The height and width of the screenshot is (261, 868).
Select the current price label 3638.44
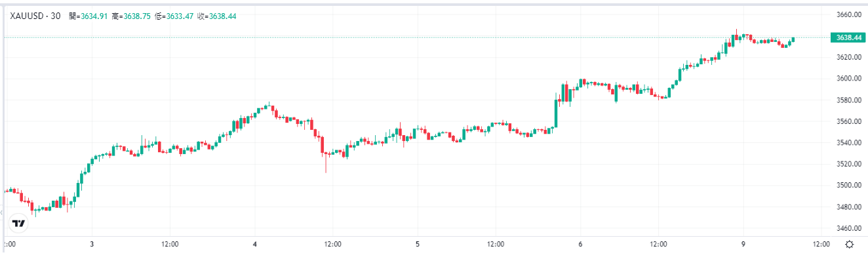(848, 38)
